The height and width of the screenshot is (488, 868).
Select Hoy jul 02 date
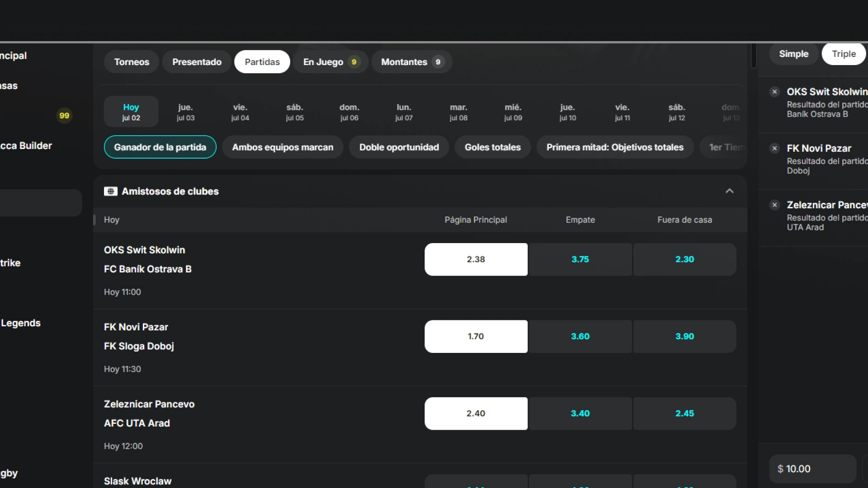[131, 112]
